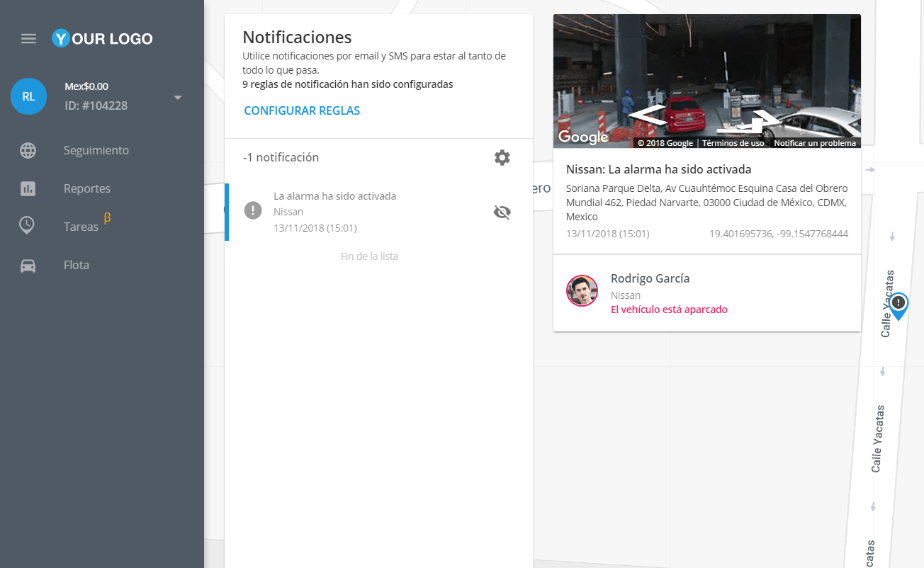The width and height of the screenshot is (924, 568).
Task: Click the alert map marker pin
Action: (899, 306)
